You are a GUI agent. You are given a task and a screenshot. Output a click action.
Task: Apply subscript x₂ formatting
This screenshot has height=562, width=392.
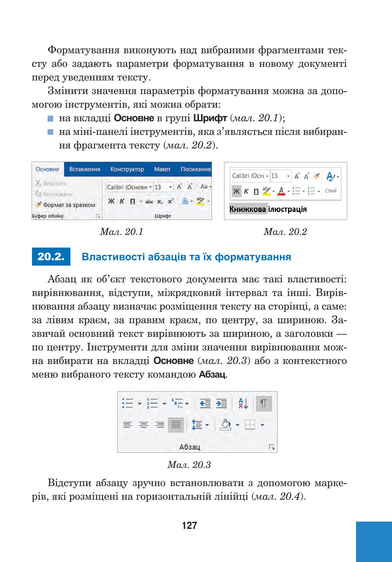160,202
